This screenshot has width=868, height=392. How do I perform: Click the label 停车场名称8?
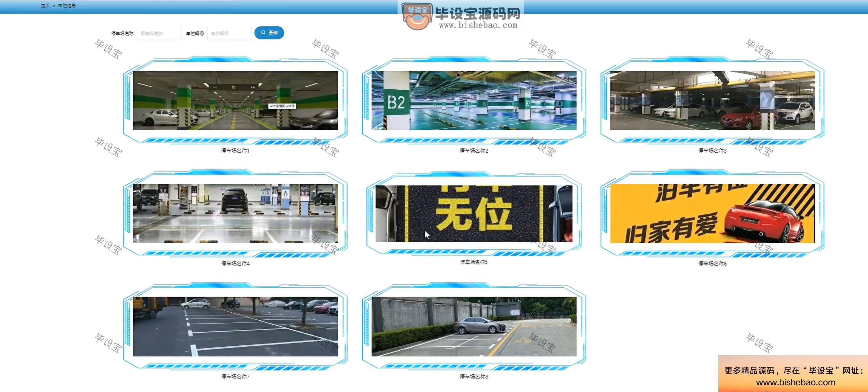[474, 377]
